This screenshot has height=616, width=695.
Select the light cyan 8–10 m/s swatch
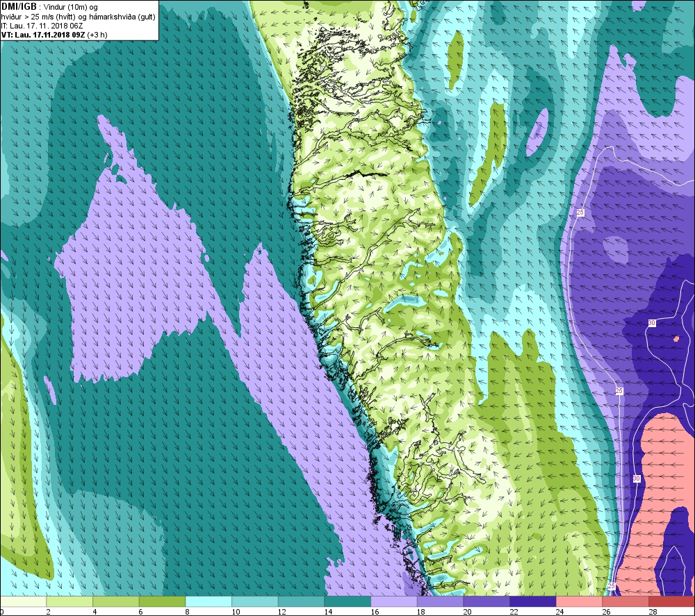pos(208,601)
